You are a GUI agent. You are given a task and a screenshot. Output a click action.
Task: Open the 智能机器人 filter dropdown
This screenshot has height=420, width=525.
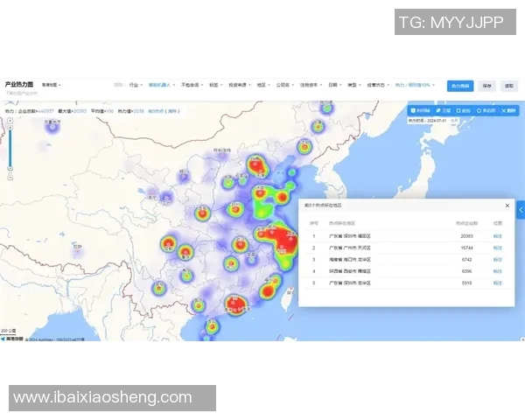162,85
